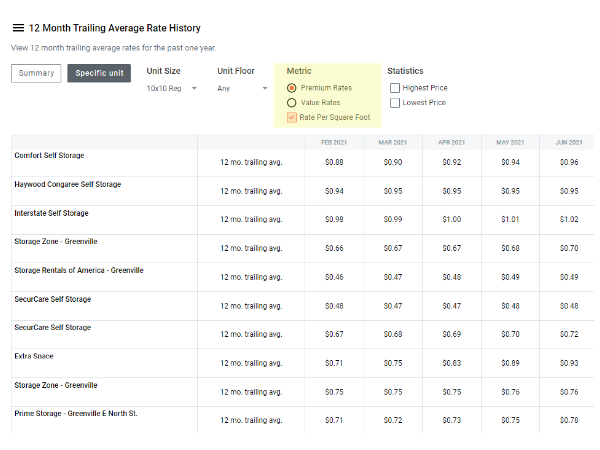Enable the Highest Price statistic
600x450 pixels.
[394, 88]
